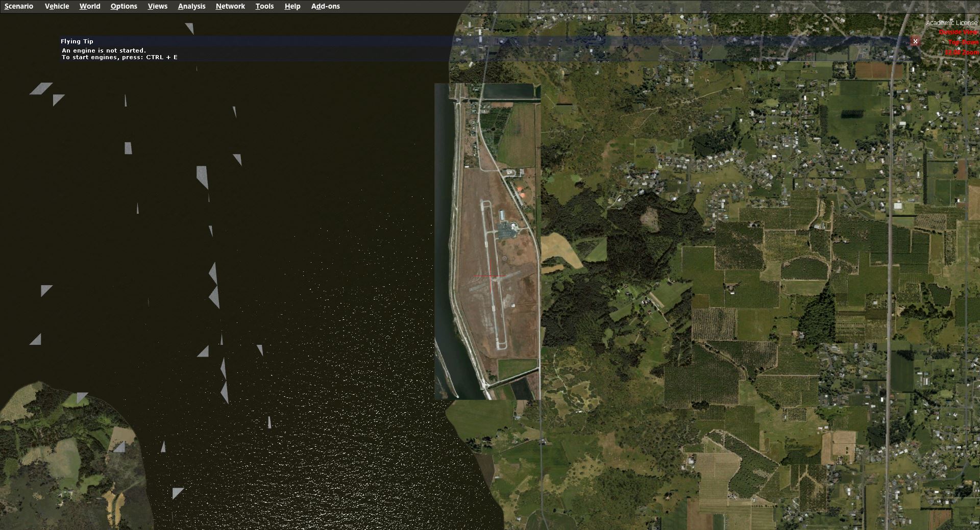Open the Scenario menu
The image size is (980, 530).
19,6
